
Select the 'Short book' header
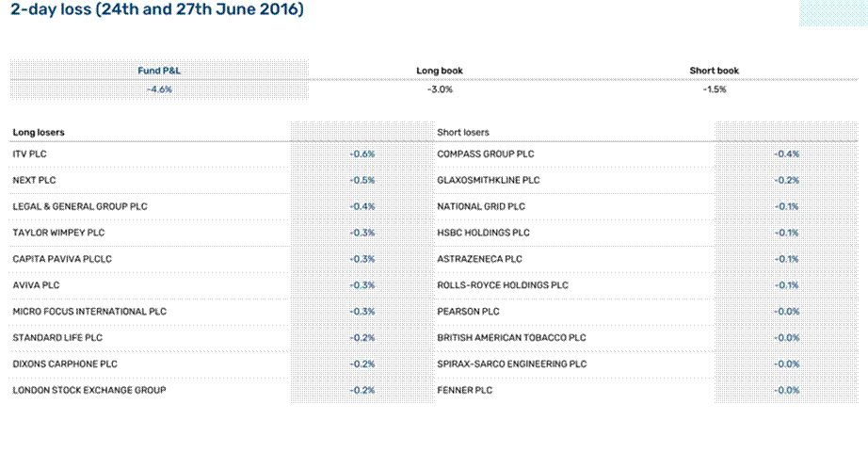tap(715, 71)
